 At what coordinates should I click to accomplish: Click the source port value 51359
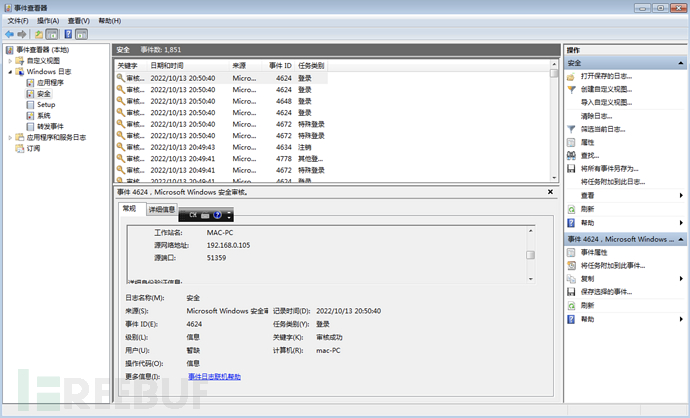point(216,258)
